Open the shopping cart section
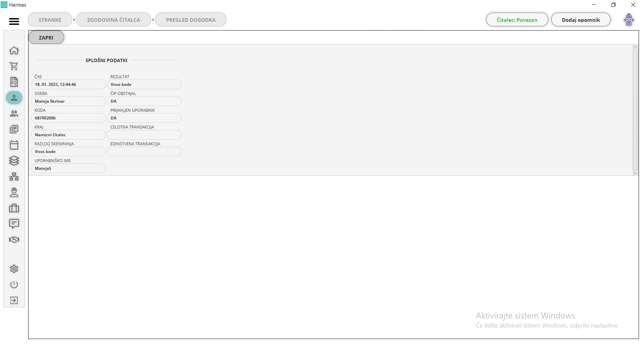 (14, 66)
